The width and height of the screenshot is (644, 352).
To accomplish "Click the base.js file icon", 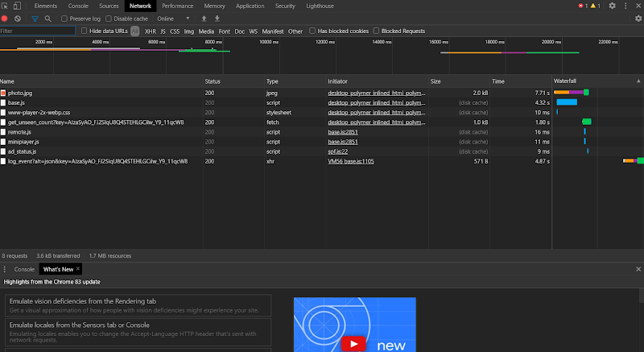I will pyautogui.click(x=3, y=102).
